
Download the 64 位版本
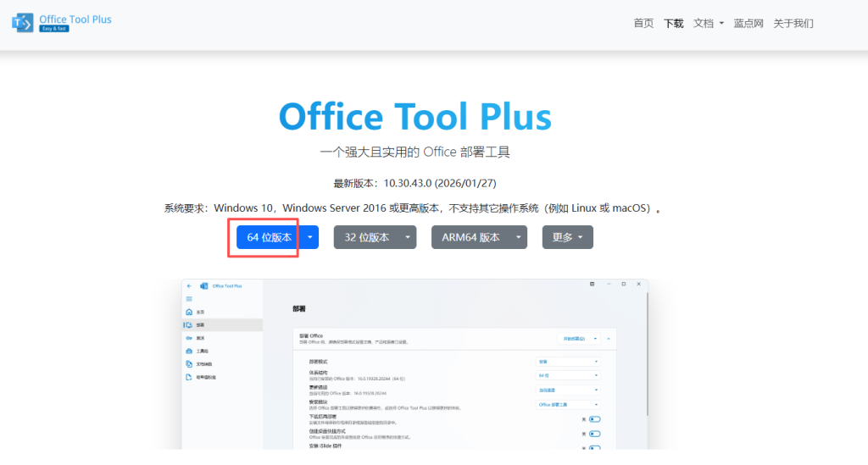(x=269, y=237)
